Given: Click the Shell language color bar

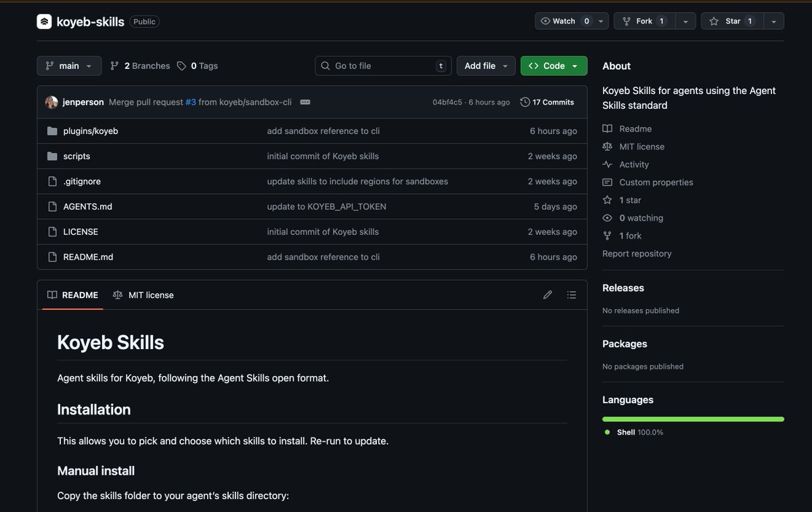Looking at the screenshot, I should pos(693,419).
